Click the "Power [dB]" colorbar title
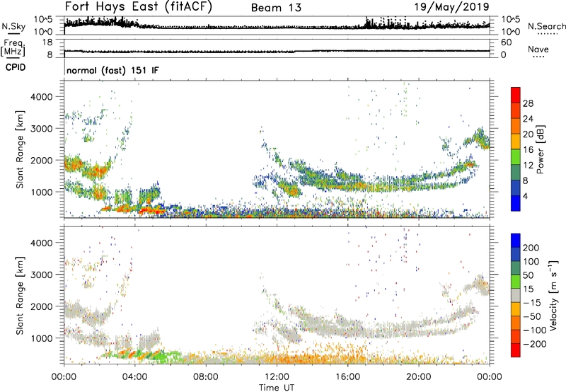The height and width of the screenshot is (392, 566). (x=540, y=149)
